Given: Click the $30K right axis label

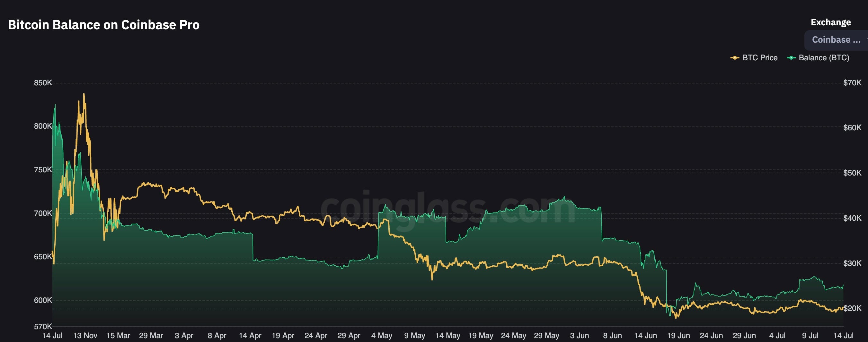Looking at the screenshot, I should (x=852, y=263).
